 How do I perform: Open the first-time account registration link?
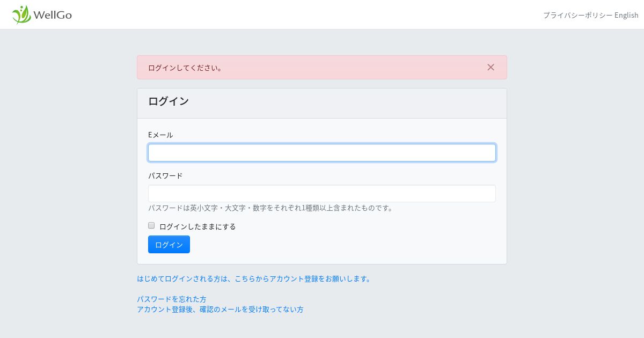click(x=254, y=279)
